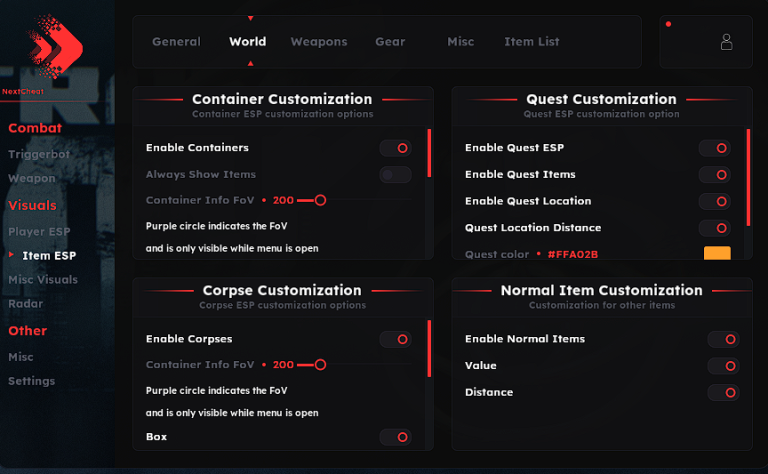The image size is (768, 474).
Task: Open Settings in the sidebar
Action: click(32, 381)
